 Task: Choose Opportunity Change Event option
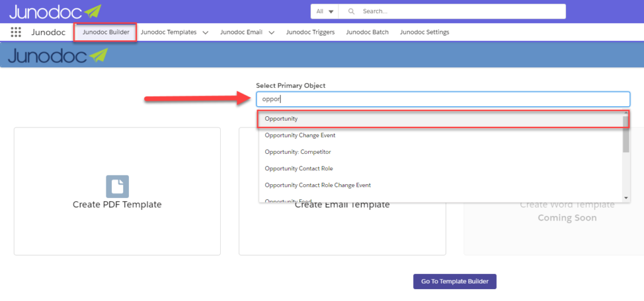(x=440, y=135)
